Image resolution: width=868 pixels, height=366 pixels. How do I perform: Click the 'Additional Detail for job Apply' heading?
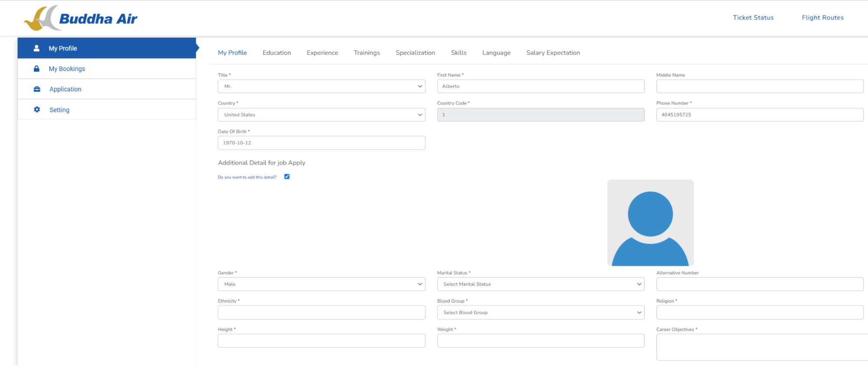click(x=261, y=163)
